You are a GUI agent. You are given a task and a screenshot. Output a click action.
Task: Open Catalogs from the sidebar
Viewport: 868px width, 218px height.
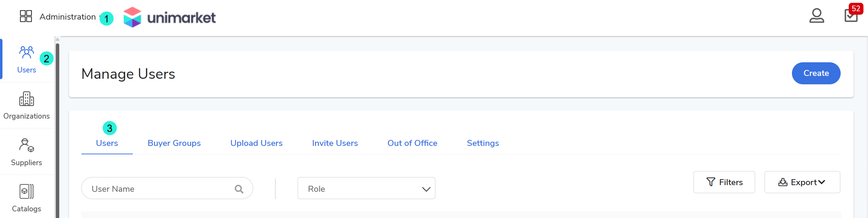(27, 198)
